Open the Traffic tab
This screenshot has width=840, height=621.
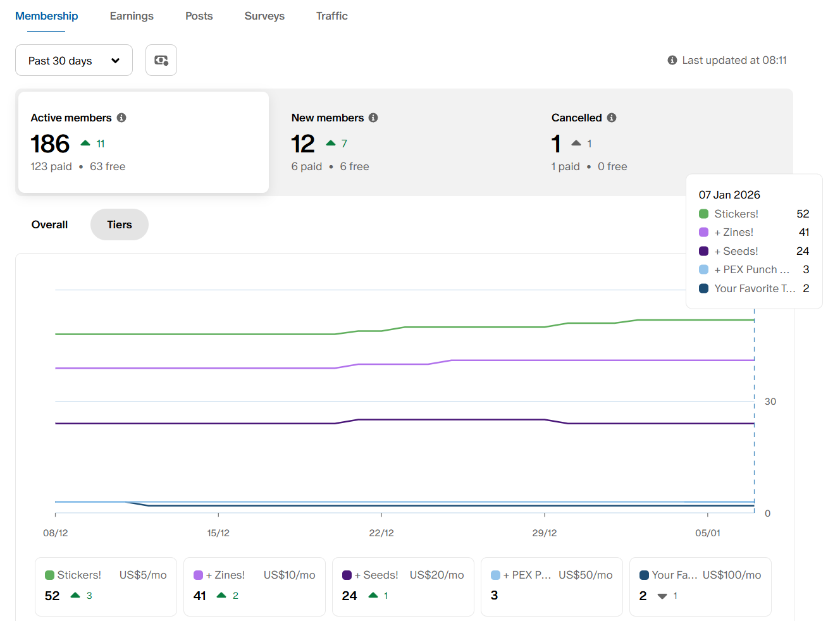pyautogui.click(x=331, y=16)
